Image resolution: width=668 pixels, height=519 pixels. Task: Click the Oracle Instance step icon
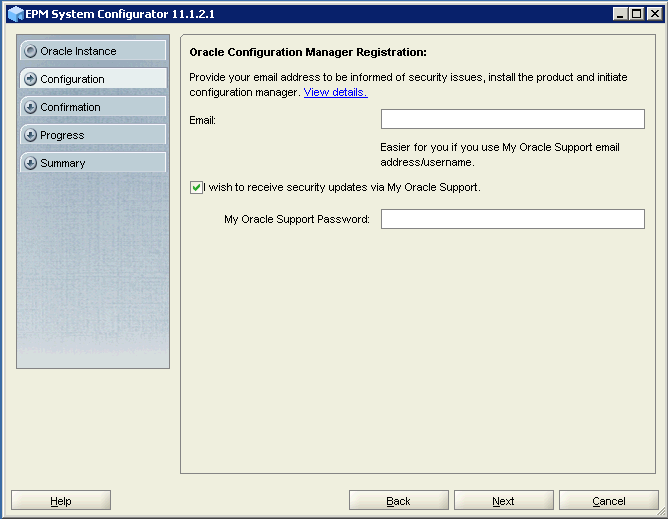coord(30,51)
